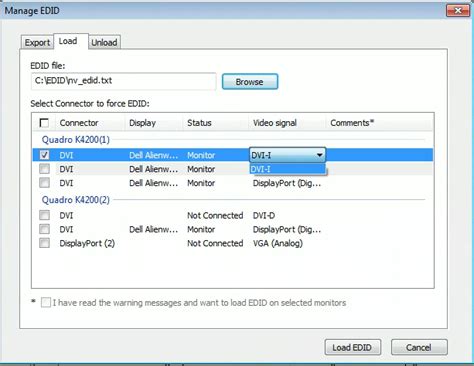Click the Load EDID button

[352, 348]
